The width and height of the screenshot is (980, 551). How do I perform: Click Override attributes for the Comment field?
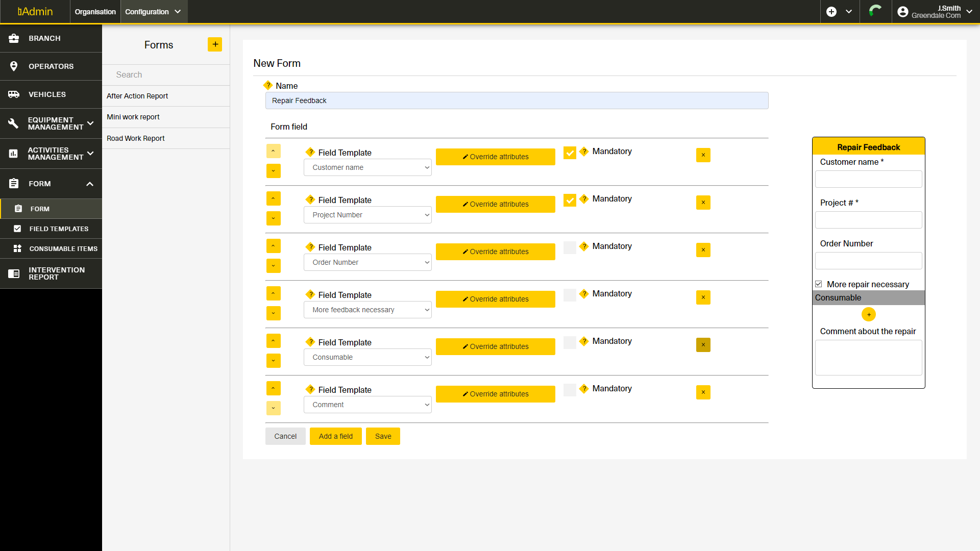coord(495,394)
